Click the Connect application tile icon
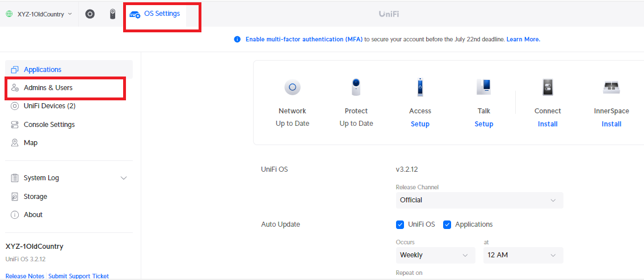The width and height of the screenshot is (644, 280). [548, 87]
